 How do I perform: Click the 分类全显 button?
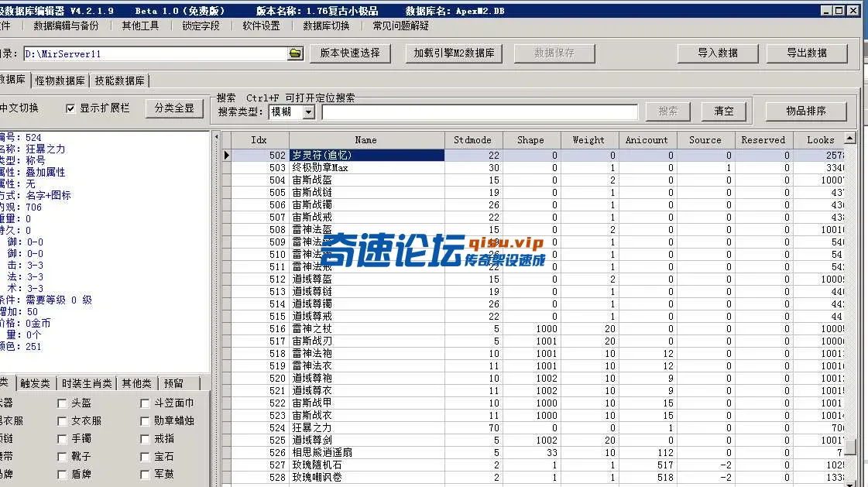click(174, 108)
